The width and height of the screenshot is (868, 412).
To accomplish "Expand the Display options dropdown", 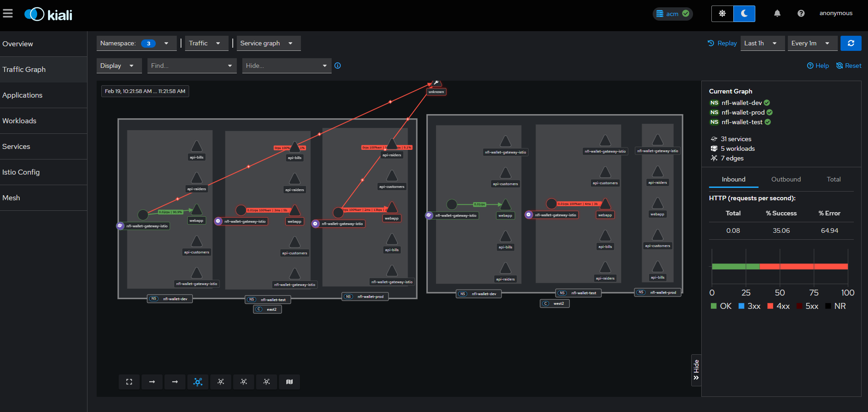I will tap(117, 66).
